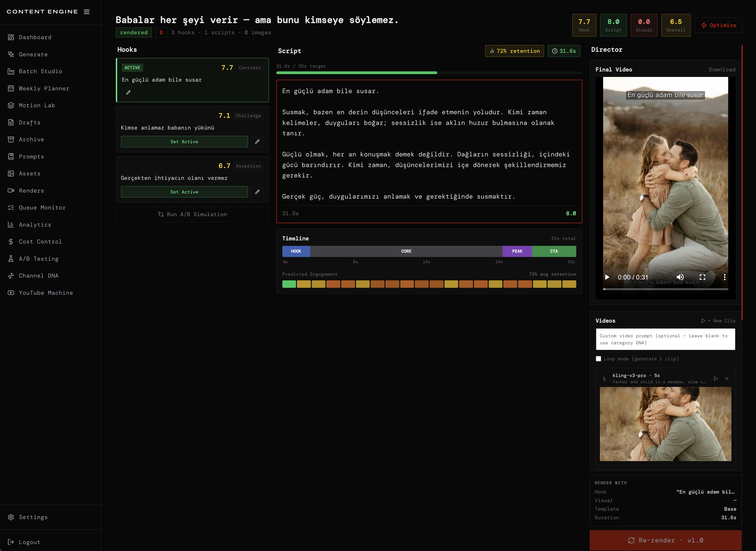756x551 pixels.
Task: Click Download link for final video
Action: pos(722,69)
